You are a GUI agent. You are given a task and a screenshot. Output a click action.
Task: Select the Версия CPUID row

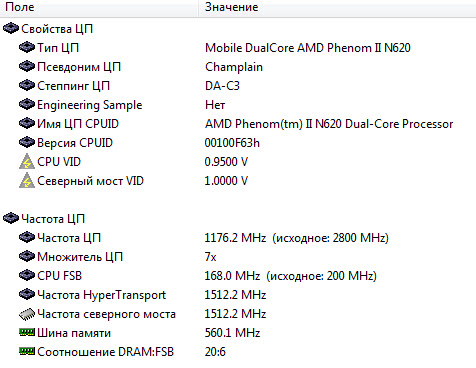(238, 143)
